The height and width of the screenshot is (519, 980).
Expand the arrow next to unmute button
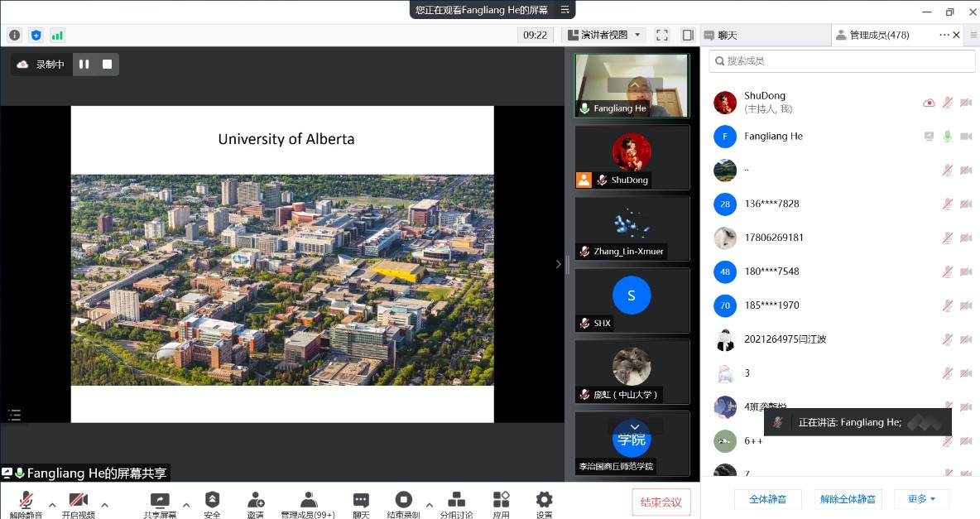click(x=52, y=503)
